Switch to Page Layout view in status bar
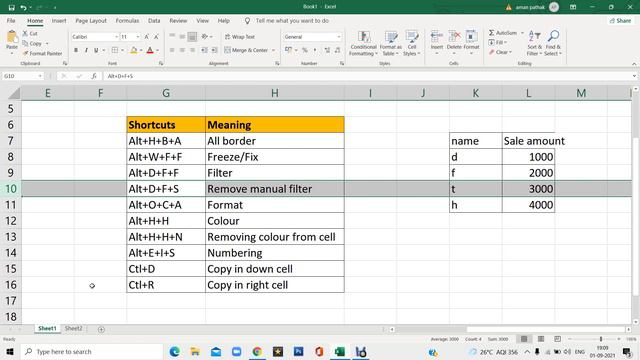The image size is (640, 360). pos(541,339)
